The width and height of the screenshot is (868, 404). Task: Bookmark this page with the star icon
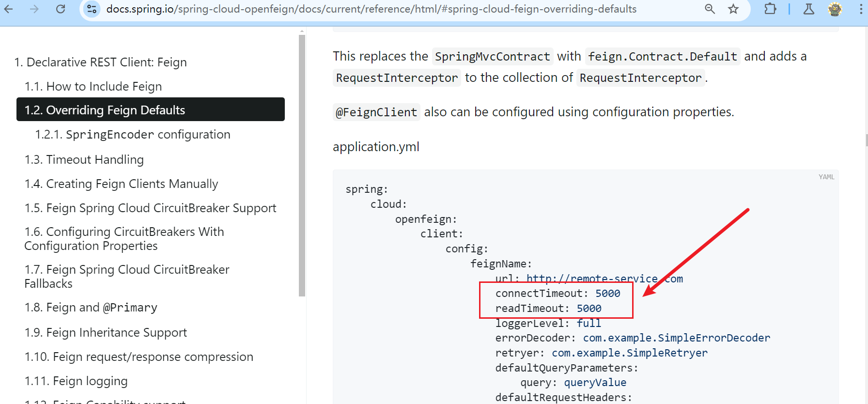[x=733, y=9]
